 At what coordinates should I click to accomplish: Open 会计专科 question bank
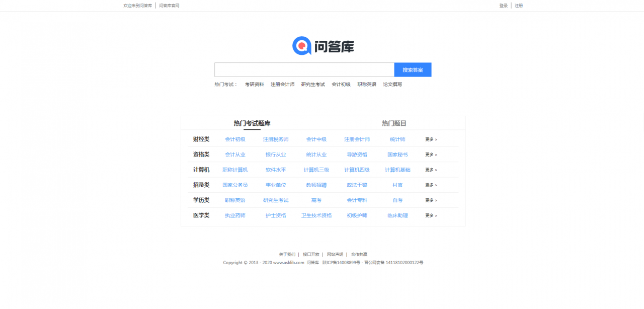357,200
